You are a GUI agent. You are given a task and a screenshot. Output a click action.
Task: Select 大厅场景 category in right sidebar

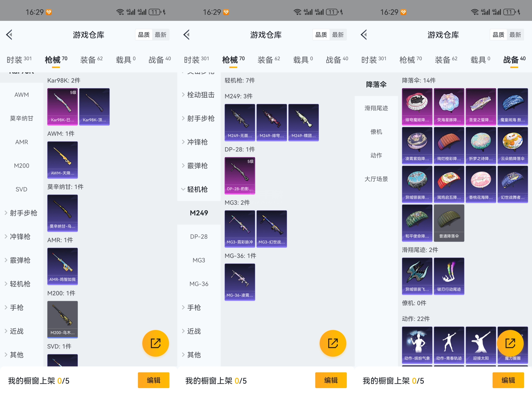tap(376, 179)
